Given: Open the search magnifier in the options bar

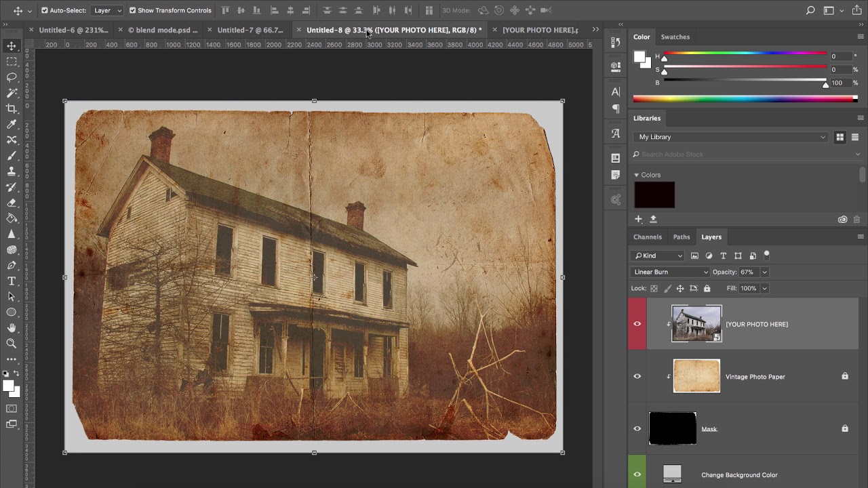Looking at the screenshot, I should pos(810,10).
